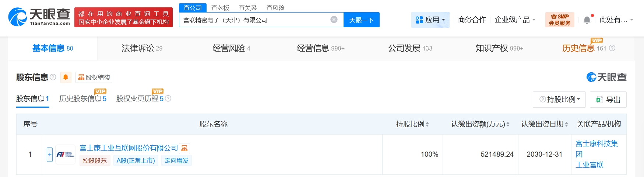Screen dimensions: 644x177
Task: Open the 应用 dropdown menu
Action: [x=430, y=20]
